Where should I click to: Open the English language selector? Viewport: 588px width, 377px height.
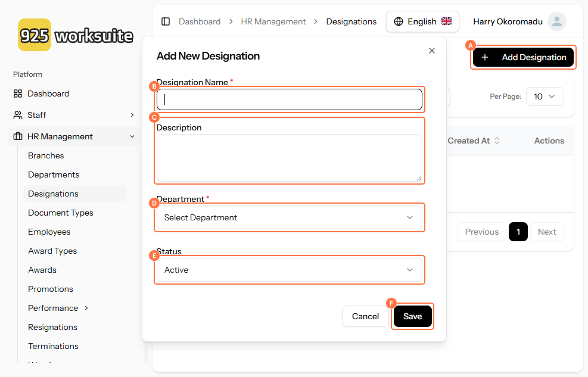point(422,21)
